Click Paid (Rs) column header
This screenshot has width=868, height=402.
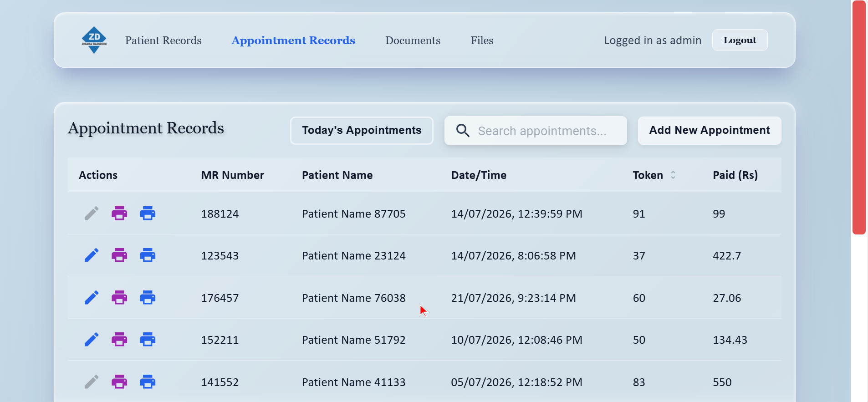tap(735, 175)
